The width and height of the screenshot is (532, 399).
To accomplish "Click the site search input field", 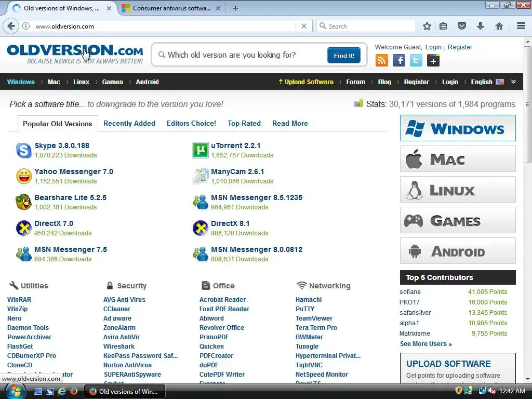I will (243, 55).
